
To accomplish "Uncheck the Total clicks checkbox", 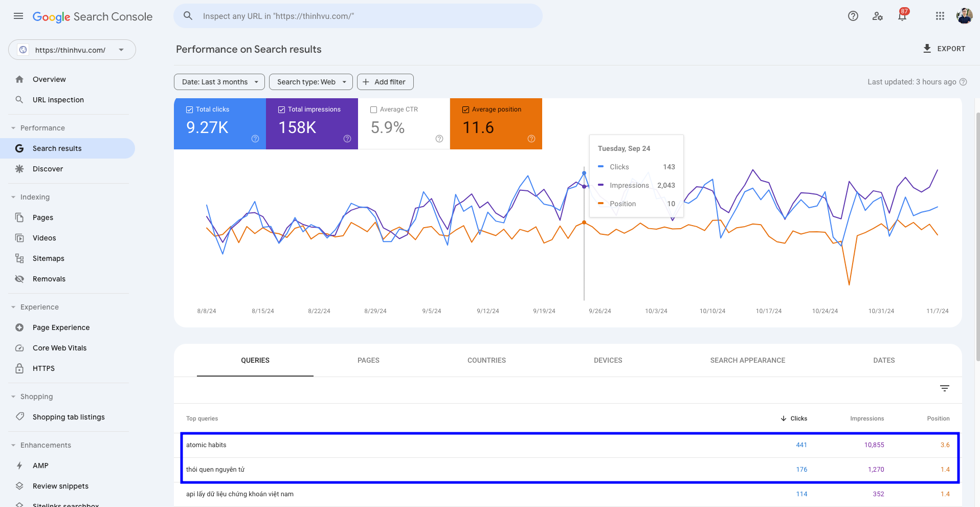I will (x=189, y=109).
